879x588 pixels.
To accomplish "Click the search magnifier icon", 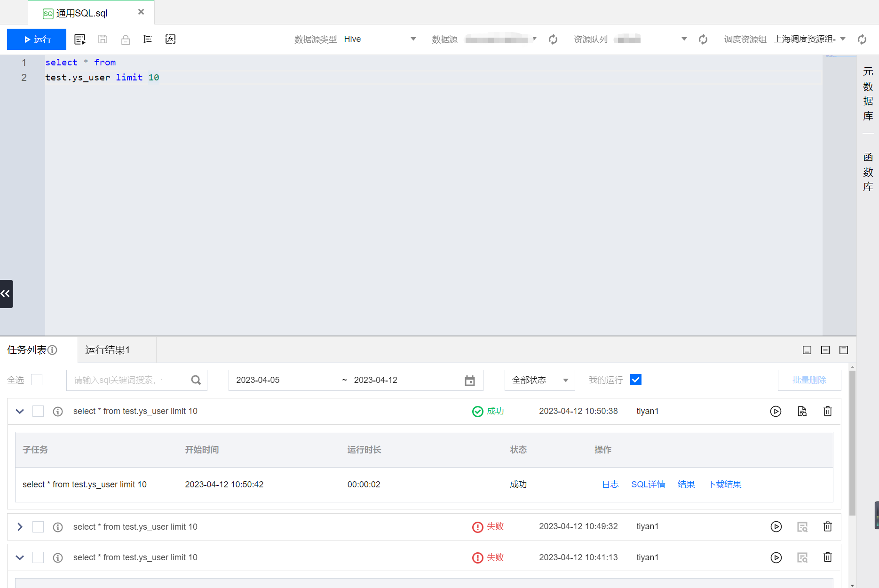I will pyautogui.click(x=196, y=380).
